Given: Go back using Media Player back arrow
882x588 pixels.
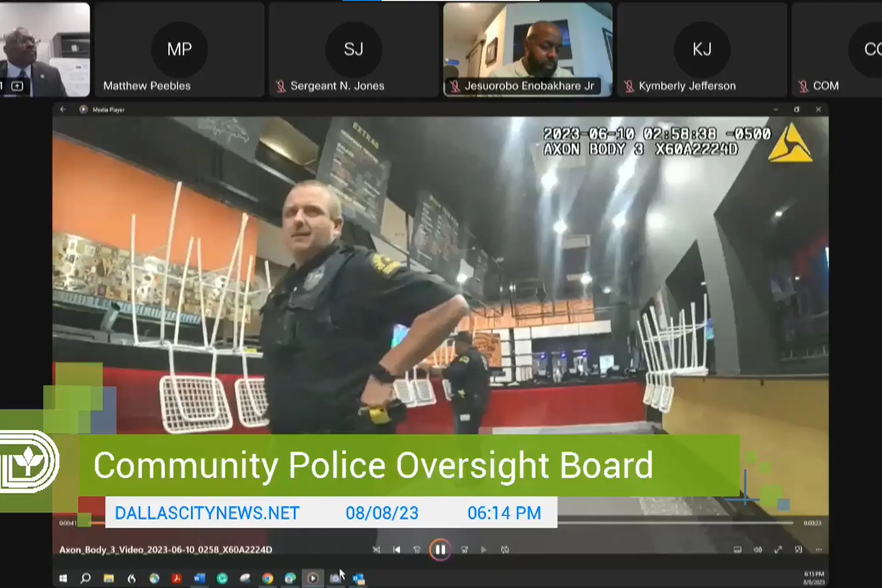Looking at the screenshot, I should (x=63, y=109).
